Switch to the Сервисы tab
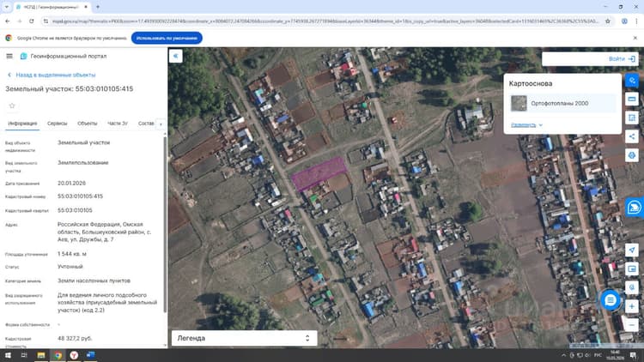This screenshot has width=644, height=362. [x=57, y=124]
